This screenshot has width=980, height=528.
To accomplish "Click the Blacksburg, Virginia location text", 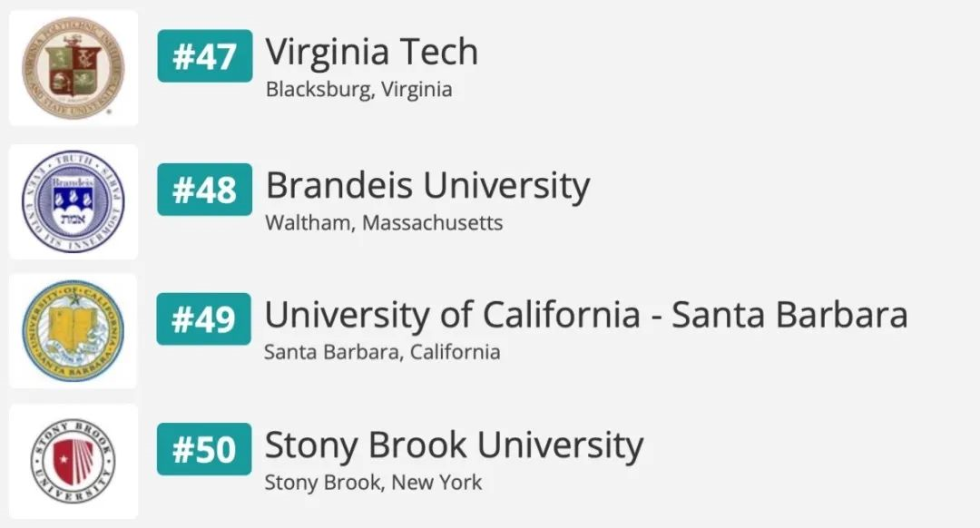I will coord(358,90).
